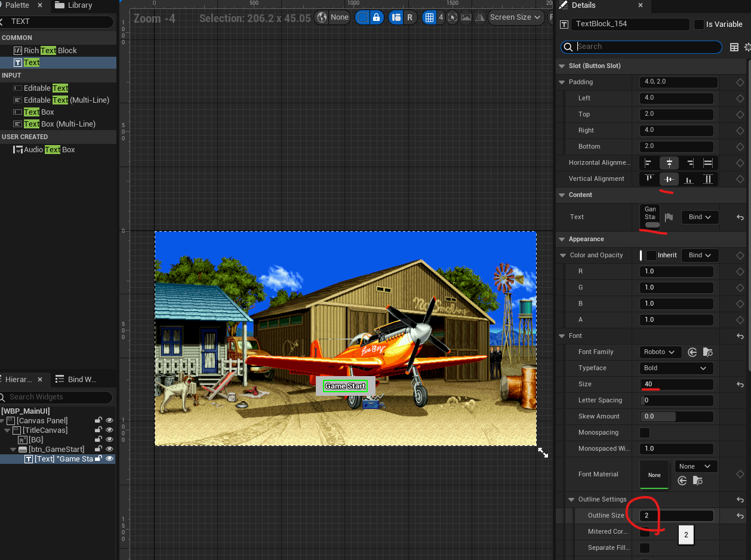Toggle lock on the BG row

click(98, 440)
